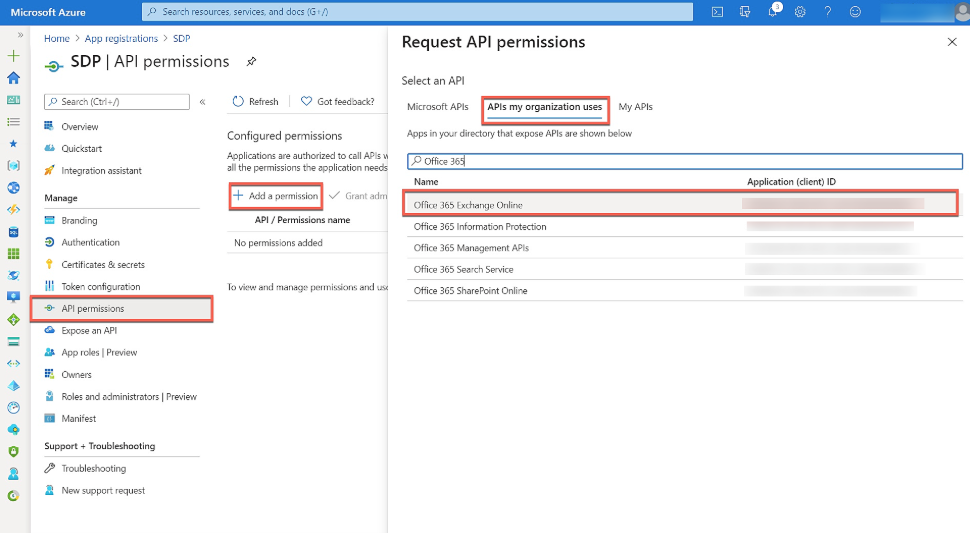This screenshot has width=970, height=533.
Task: Click the Home icon in left sidebar
Action: (x=13, y=78)
